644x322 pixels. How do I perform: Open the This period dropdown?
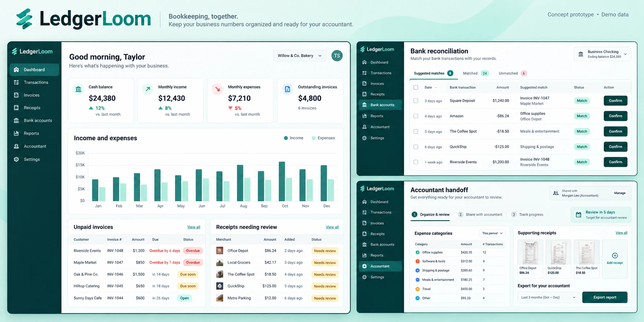pyautogui.click(x=492, y=233)
